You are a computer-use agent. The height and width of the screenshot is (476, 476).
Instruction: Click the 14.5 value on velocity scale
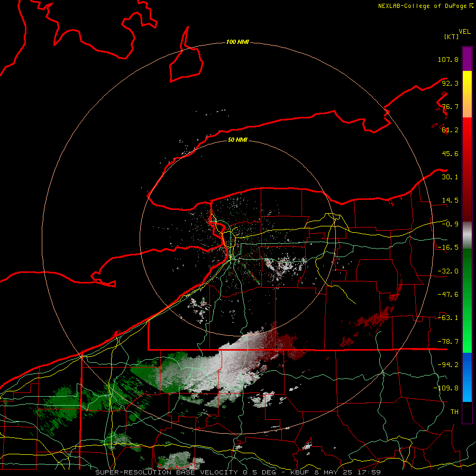(450, 200)
